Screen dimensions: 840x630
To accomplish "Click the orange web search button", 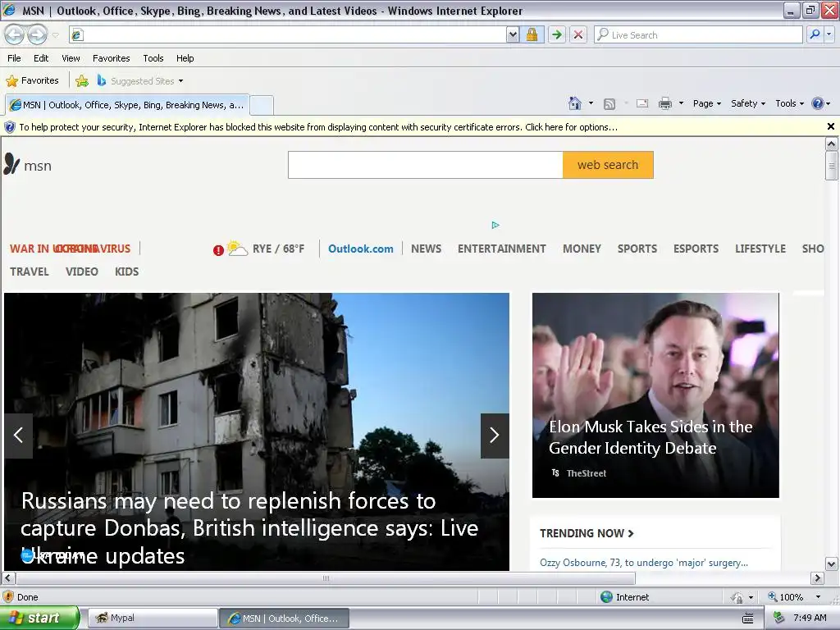I will pyautogui.click(x=608, y=165).
